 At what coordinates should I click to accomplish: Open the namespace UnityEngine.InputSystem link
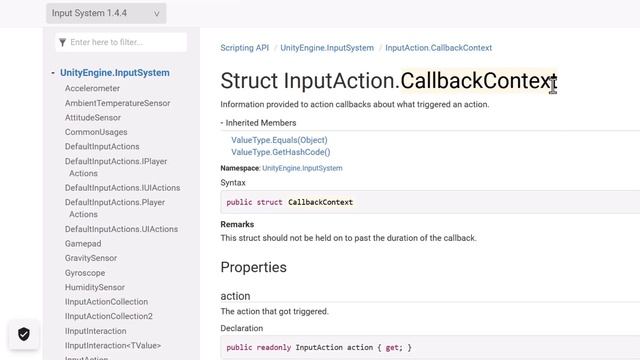302,168
